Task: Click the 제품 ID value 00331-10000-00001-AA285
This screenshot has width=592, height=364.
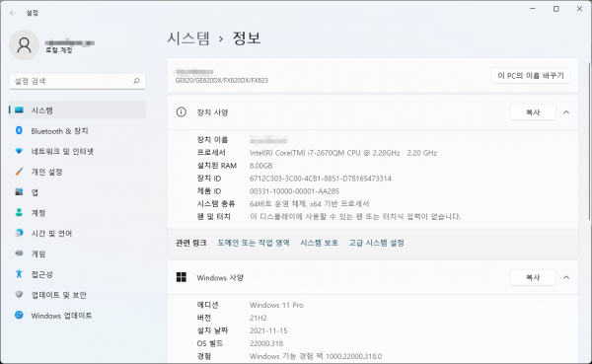Action: 294,191
